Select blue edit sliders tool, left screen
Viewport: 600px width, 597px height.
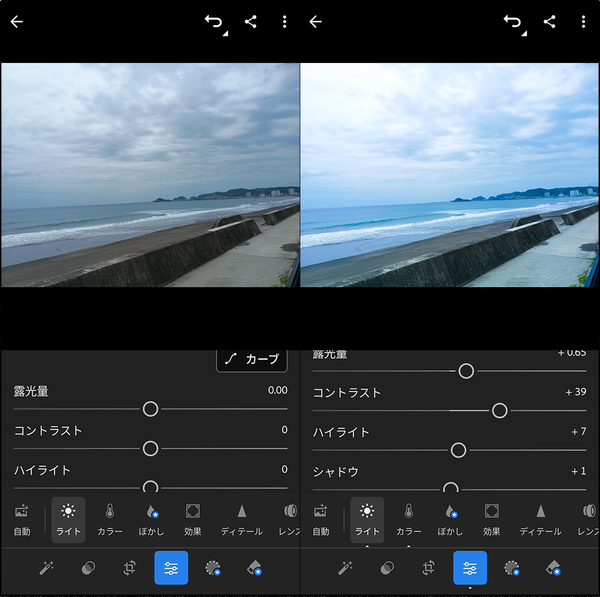[x=171, y=568]
